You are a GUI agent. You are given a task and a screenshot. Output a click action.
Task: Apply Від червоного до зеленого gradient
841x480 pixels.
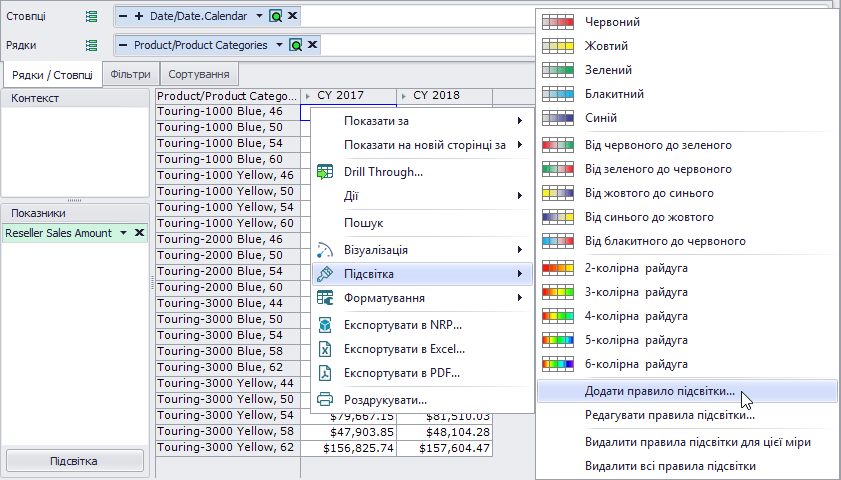tap(687, 145)
